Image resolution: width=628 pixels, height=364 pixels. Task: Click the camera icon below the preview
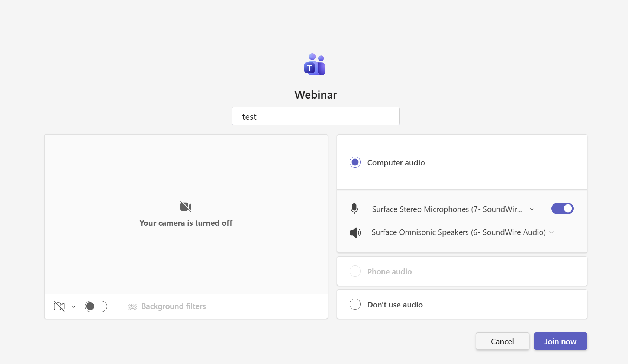[x=59, y=306]
